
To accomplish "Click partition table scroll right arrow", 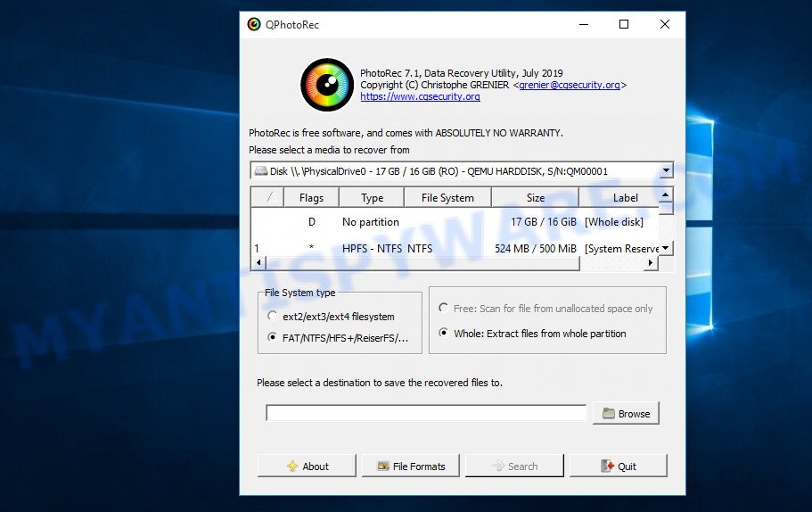I will click(x=652, y=263).
